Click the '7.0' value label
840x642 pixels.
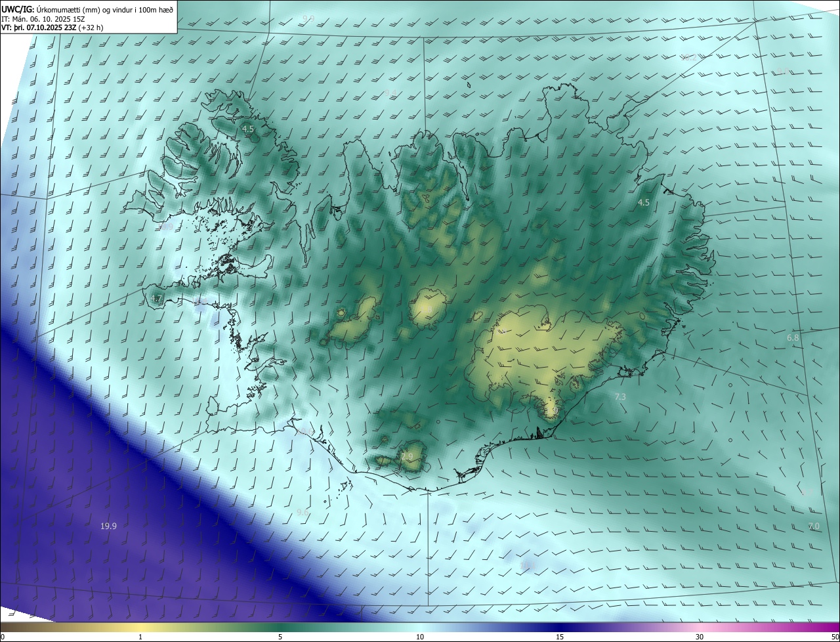click(814, 526)
